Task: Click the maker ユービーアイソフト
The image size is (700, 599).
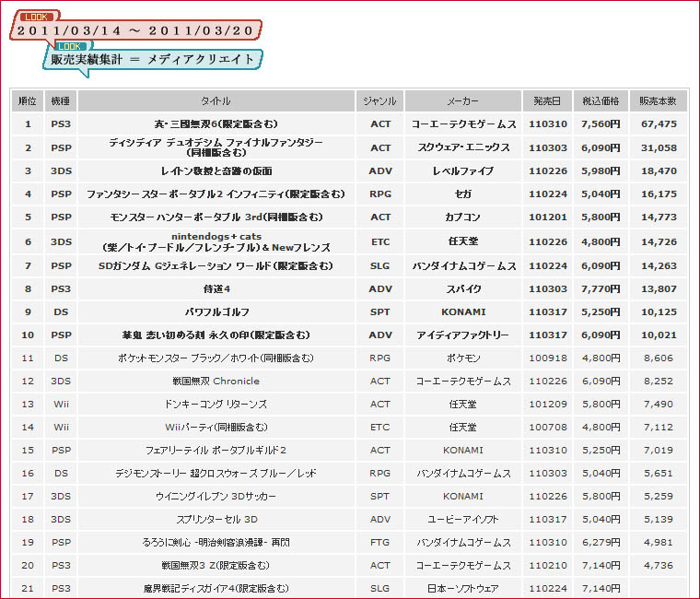Action: point(463,520)
